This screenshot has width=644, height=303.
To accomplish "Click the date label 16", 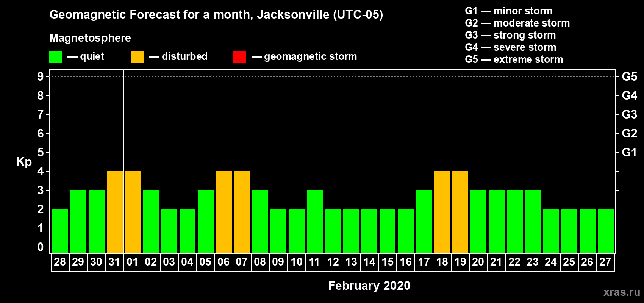I will (x=406, y=262).
